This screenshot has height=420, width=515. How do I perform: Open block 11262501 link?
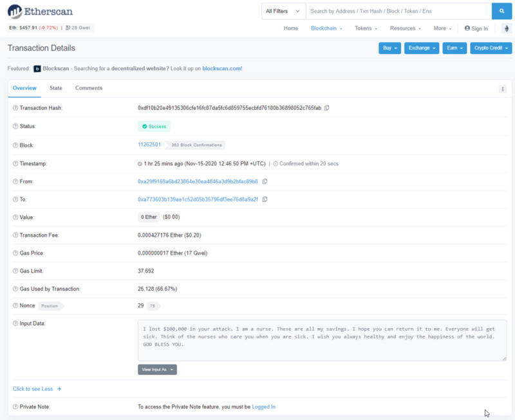(x=149, y=145)
